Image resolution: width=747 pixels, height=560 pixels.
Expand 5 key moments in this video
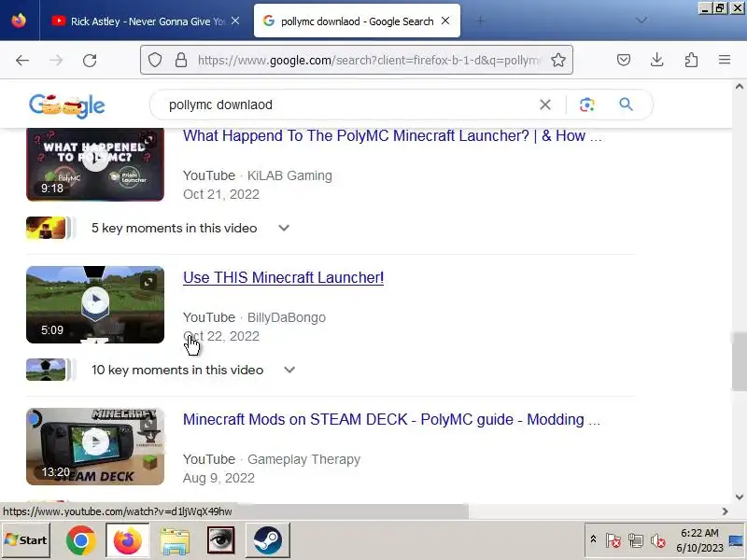284,228
